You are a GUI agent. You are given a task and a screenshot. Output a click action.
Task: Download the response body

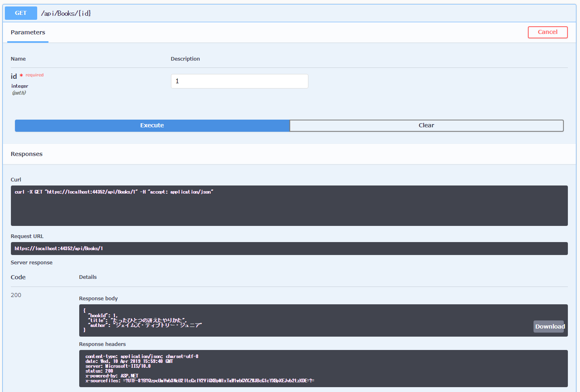(549, 327)
